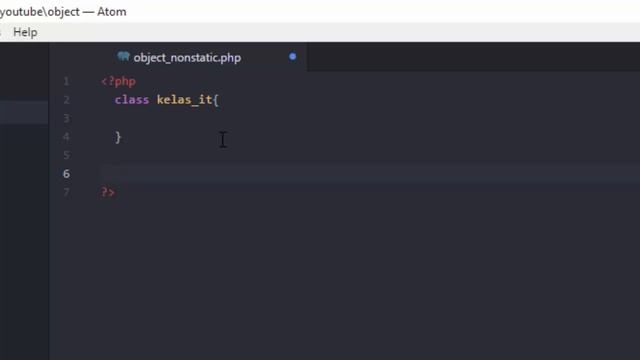Click line number 4 in gutter
The height and width of the screenshot is (360, 640).
tap(66, 137)
